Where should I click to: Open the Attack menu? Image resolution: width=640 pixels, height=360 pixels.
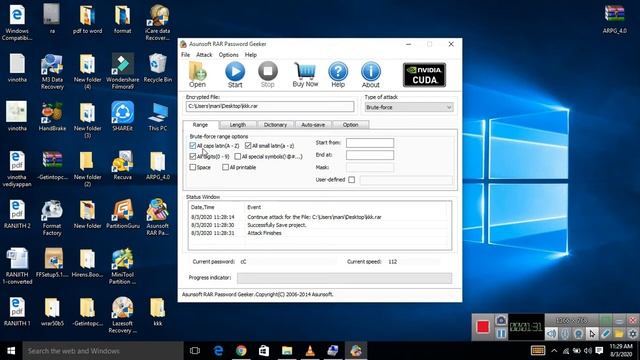[x=204, y=55]
